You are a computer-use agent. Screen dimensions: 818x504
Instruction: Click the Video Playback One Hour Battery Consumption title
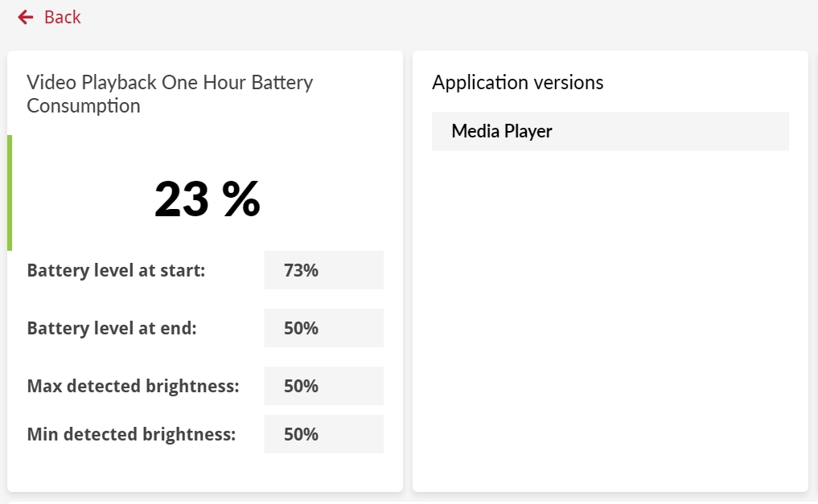coord(170,83)
